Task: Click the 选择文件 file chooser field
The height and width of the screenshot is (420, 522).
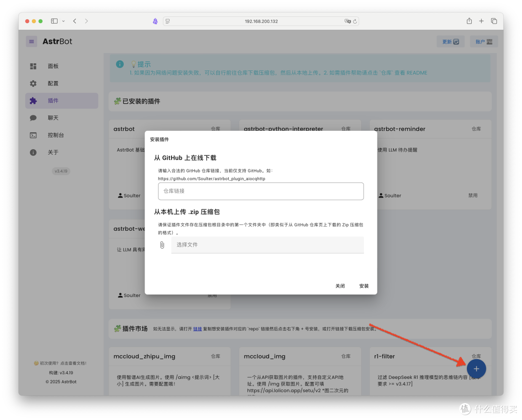Action: pos(267,245)
